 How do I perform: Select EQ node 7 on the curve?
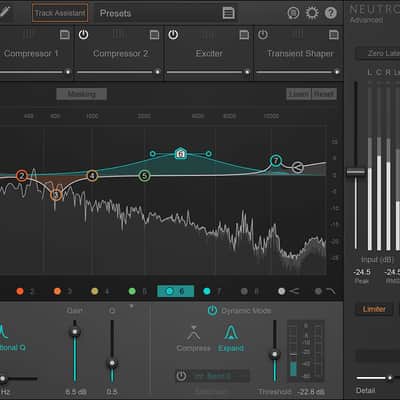coord(276,161)
